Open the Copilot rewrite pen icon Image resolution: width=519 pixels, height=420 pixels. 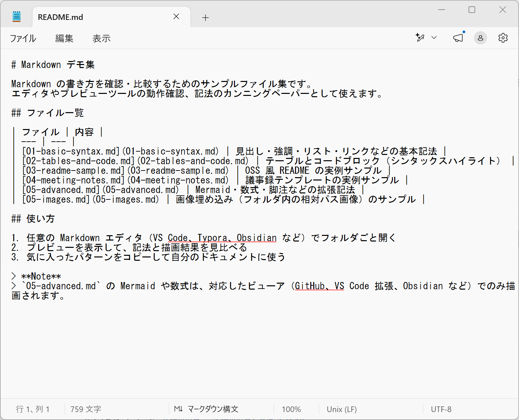click(x=420, y=37)
